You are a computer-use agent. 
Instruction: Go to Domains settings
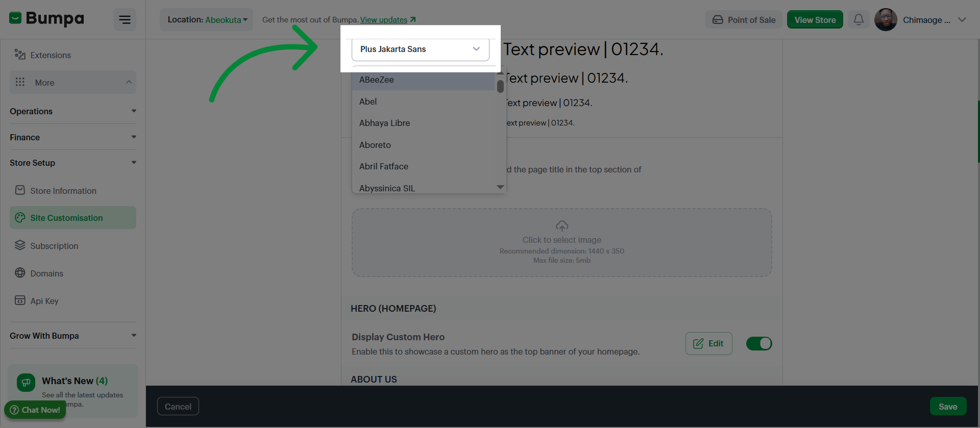tap(73, 273)
